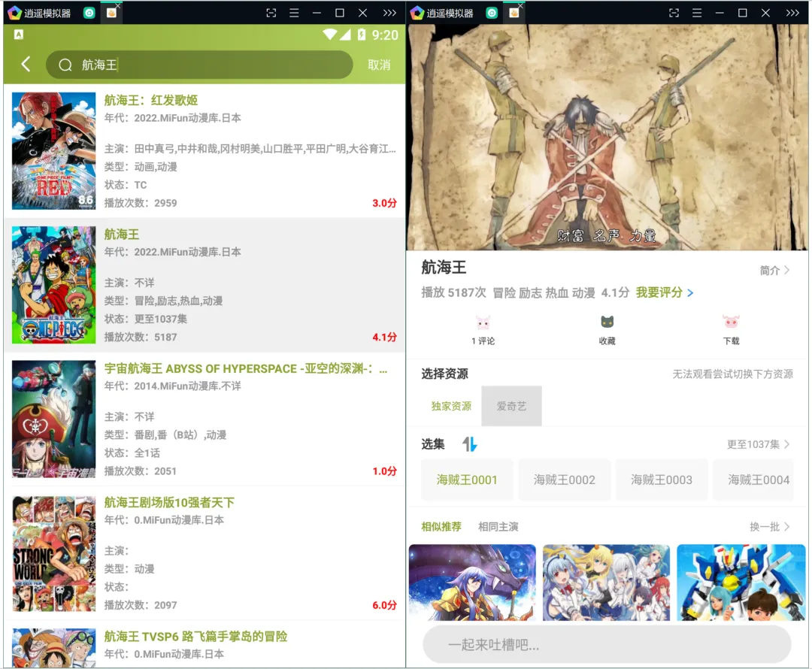Image resolution: width=812 pixels, height=669 pixels.
Task: Click 播放 5187次 text in detail view
Action: pyautogui.click(x=453, y=292)
